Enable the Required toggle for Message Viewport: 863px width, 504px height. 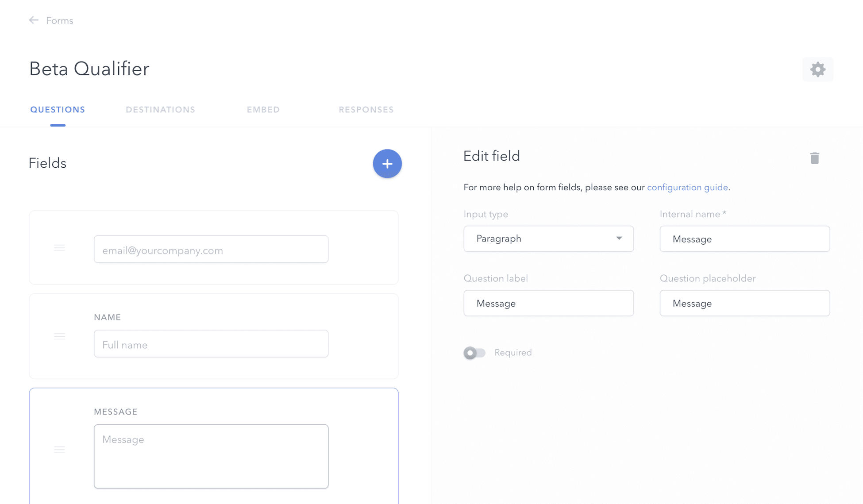(474, 353)
